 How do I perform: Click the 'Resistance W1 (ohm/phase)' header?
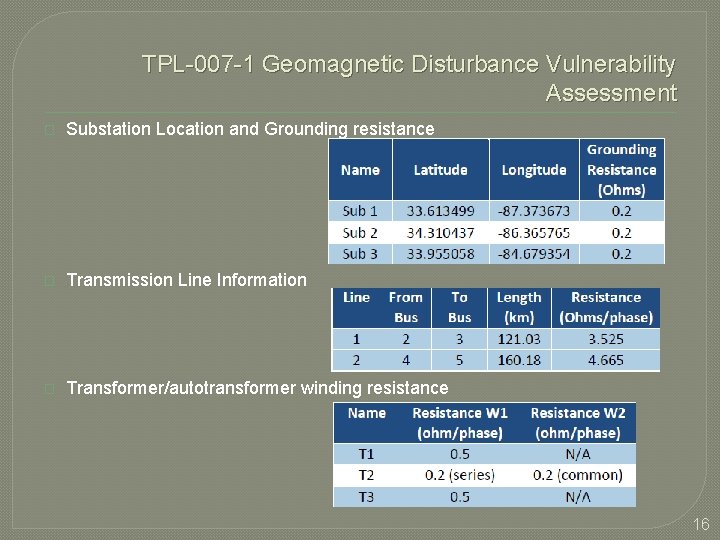point(460,423)
